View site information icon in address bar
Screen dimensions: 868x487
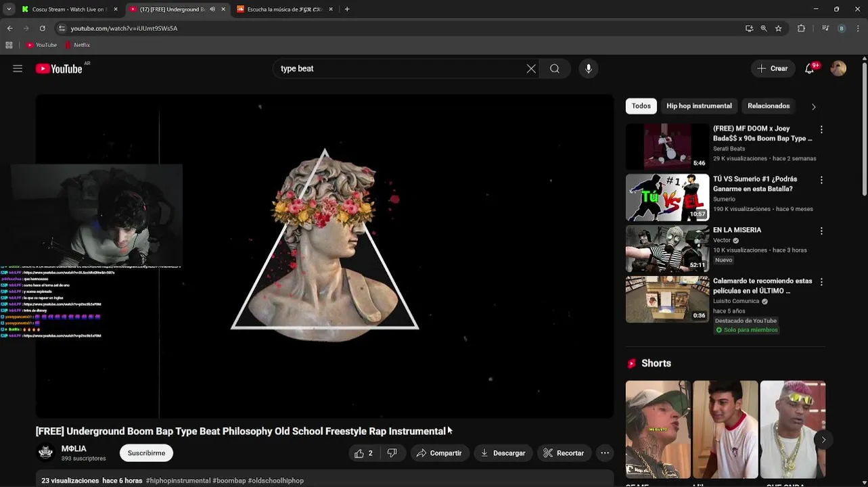click(x=62, y=28)
